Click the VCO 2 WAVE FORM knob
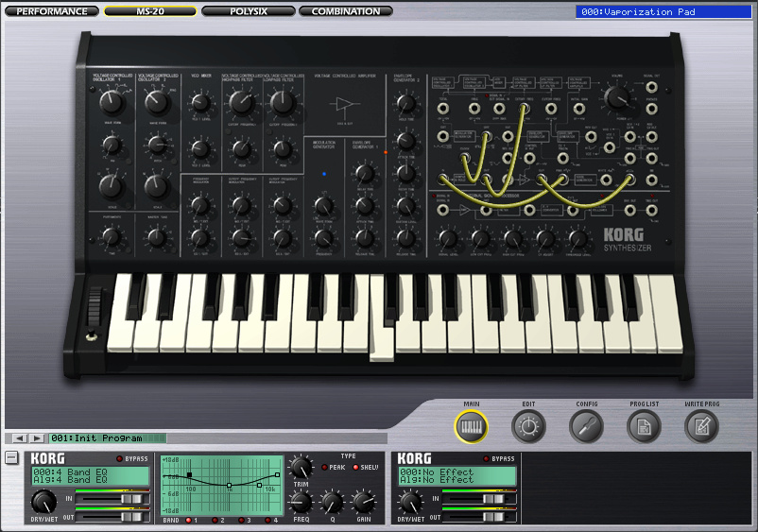758x532 pixels. (x=157, y=102)
